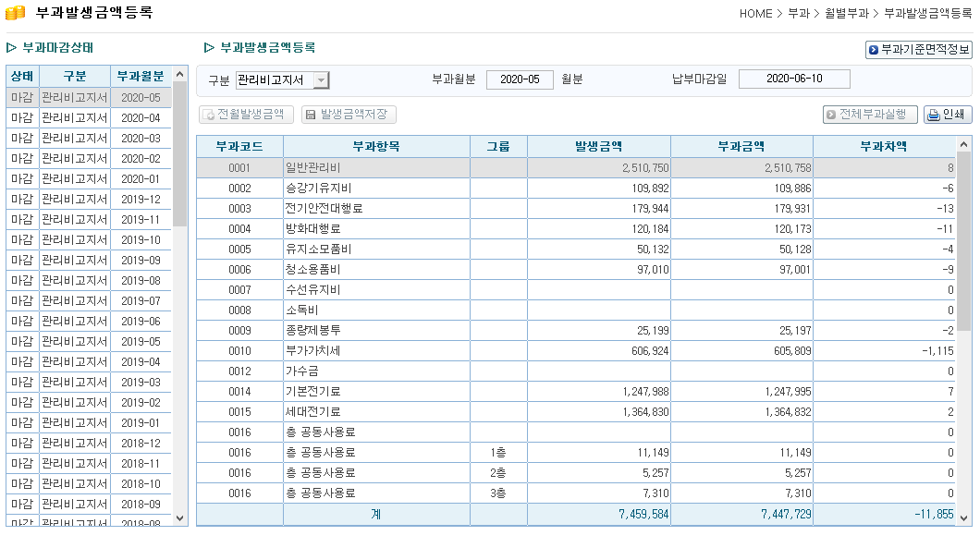Select the 방화대행료 item row

pos(576,229)
